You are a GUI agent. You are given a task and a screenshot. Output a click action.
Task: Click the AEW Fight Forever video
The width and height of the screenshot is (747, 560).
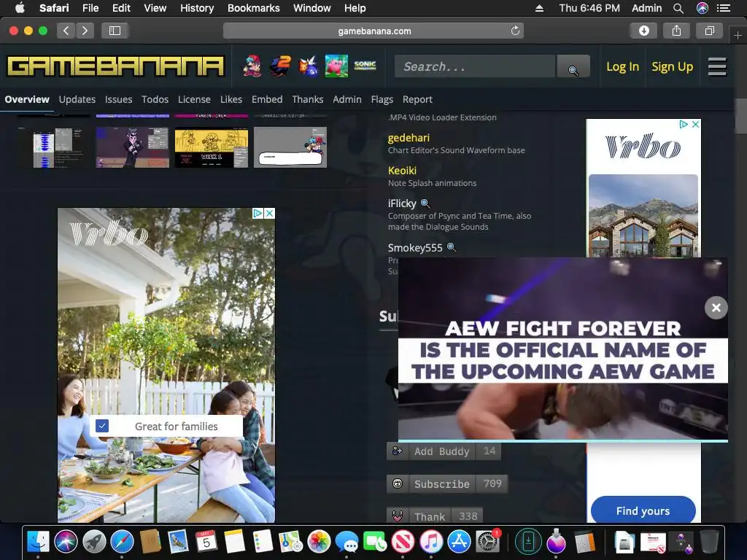(562, 349)
